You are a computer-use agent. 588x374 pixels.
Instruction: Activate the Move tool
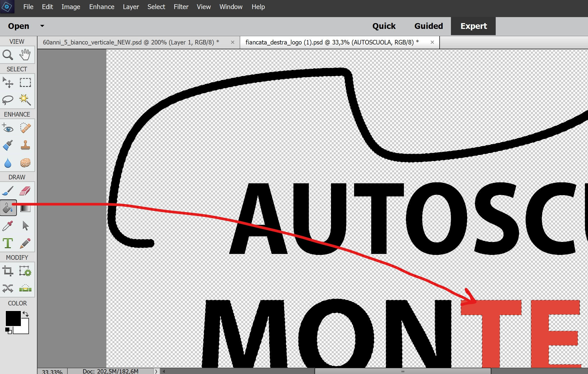[x=8, y=83]
